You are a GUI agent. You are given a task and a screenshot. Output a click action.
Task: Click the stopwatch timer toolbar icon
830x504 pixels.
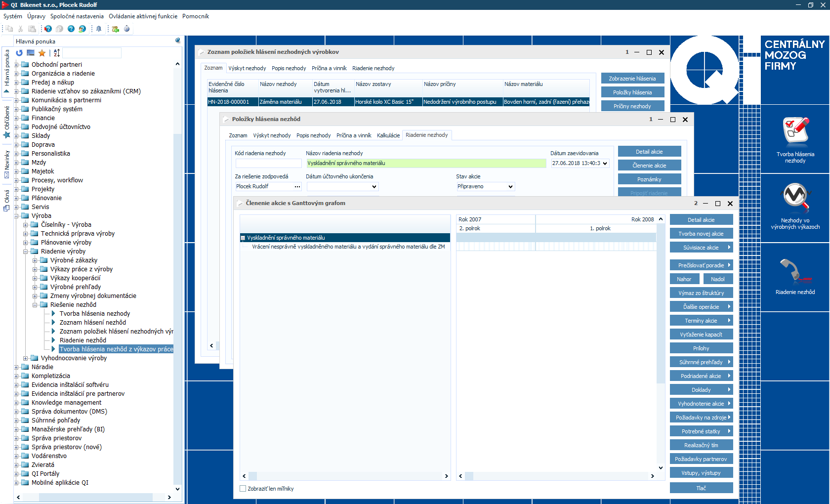127,29
